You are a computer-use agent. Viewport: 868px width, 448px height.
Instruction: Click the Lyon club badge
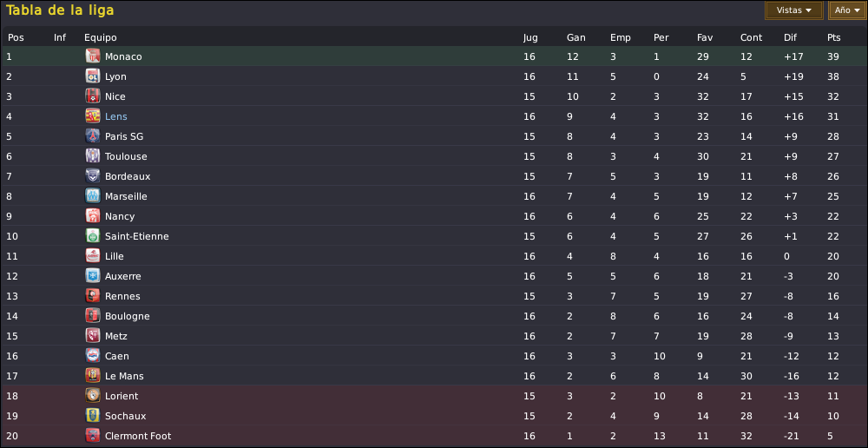pyautogui.click(x=93, y=76)
